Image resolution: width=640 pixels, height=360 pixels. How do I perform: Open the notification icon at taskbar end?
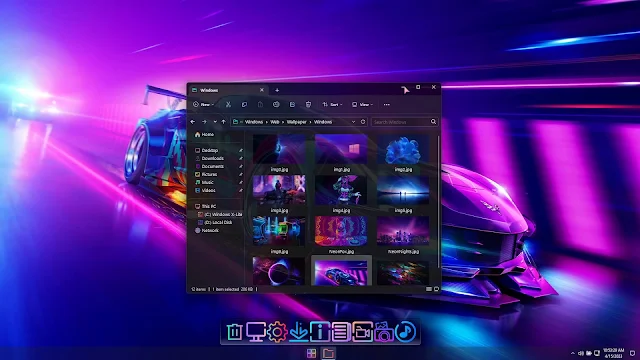632,353
